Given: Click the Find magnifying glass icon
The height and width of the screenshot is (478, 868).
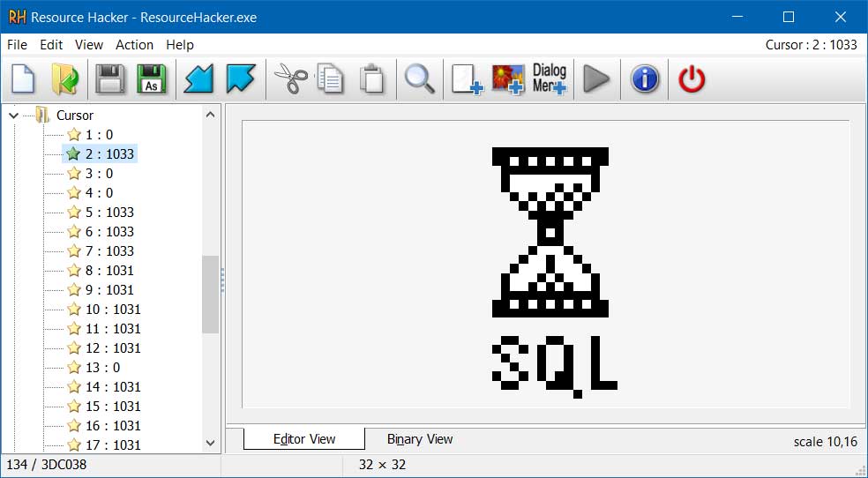Looking at the screenshot, I should coord(419,79).
